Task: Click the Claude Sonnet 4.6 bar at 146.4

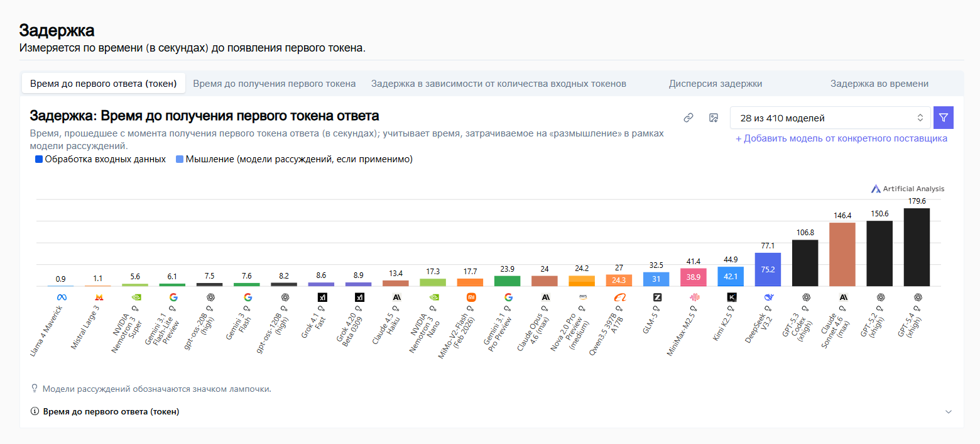Action: coord(842,254)
